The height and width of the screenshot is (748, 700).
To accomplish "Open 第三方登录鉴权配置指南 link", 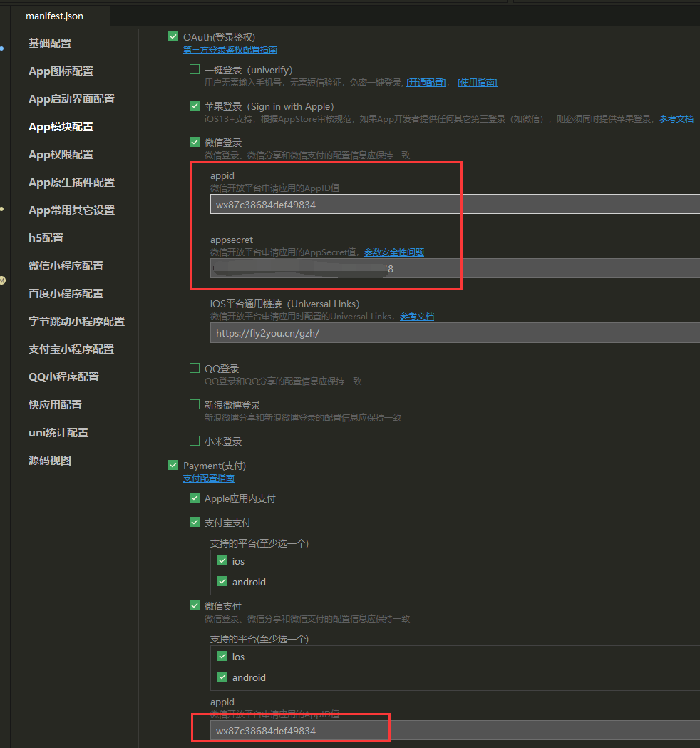I will pos(230,50).
